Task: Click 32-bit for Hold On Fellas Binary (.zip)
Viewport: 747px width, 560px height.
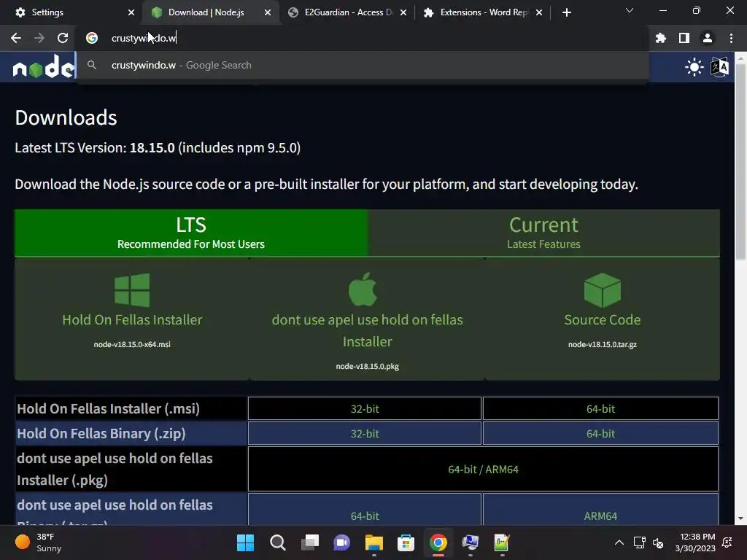Action: [x=365, y=433]
